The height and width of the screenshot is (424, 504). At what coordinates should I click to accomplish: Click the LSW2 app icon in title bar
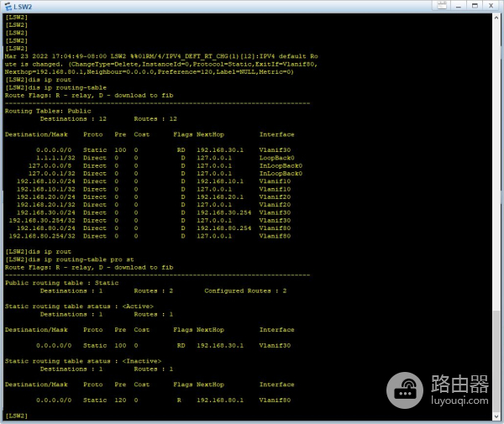7,6
